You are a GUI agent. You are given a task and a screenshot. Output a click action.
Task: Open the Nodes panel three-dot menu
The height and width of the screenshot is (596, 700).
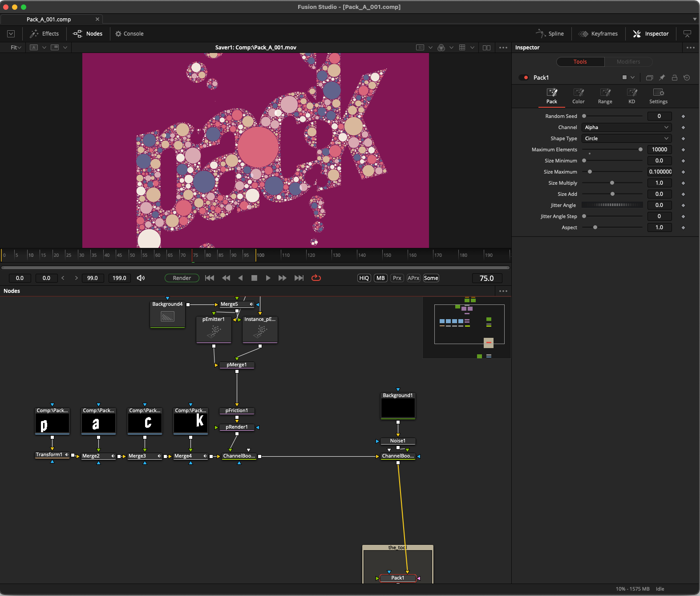click(503, 291)
